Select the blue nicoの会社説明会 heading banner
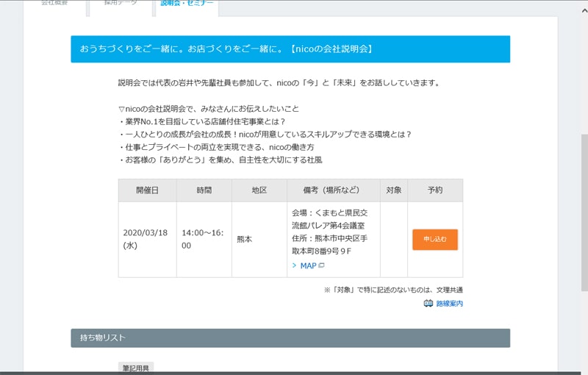Viewport: 588px width, 375px height. [x=290, y=49]
